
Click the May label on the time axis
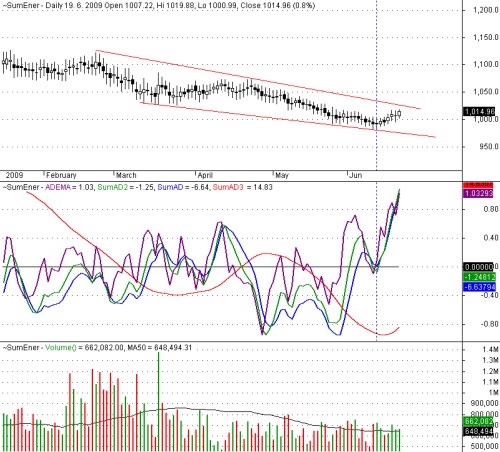pyautogui.click(x=282, y=175)
